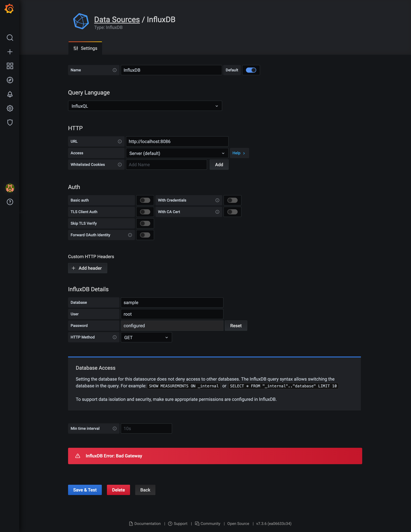Click the Min time interval info icon
This screenshot has height=532, width=411.
[114, 428]
